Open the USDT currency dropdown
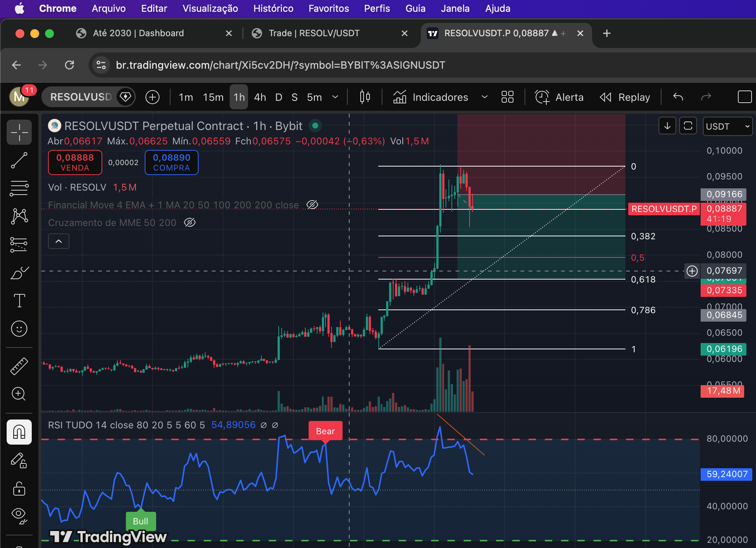The image size is (756, 548). [727, 126]
